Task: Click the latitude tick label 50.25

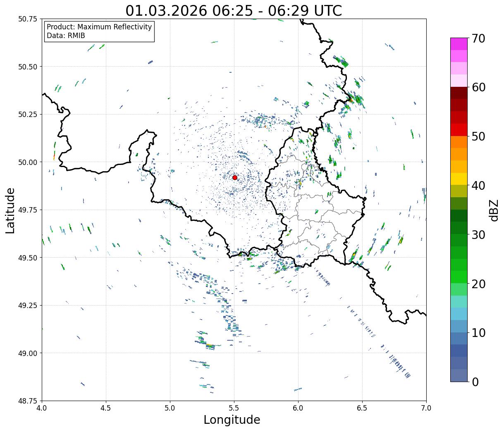Action: 28,115
